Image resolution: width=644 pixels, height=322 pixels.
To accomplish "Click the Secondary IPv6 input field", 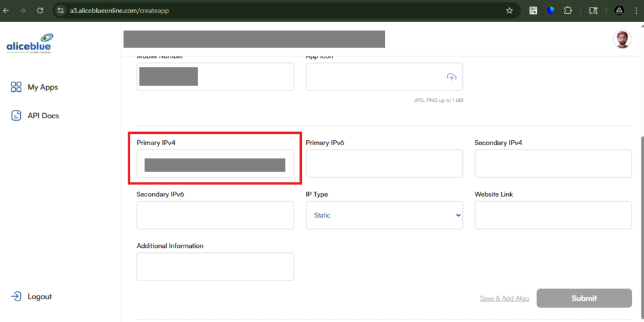I will click(x=215, y=215).
